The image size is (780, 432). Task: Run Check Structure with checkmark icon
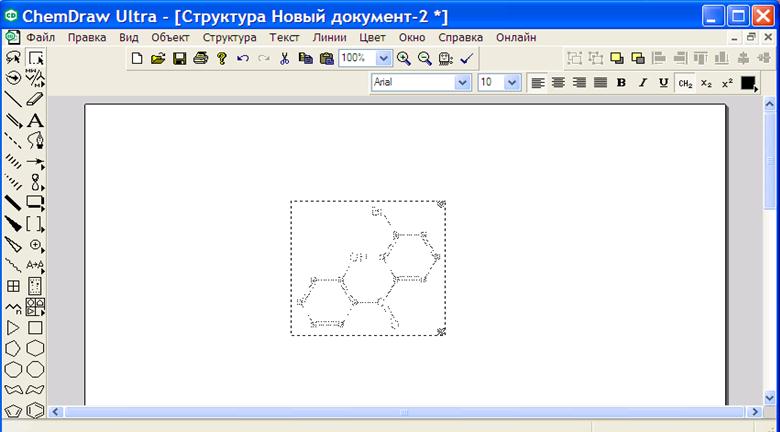click(466, 58)
